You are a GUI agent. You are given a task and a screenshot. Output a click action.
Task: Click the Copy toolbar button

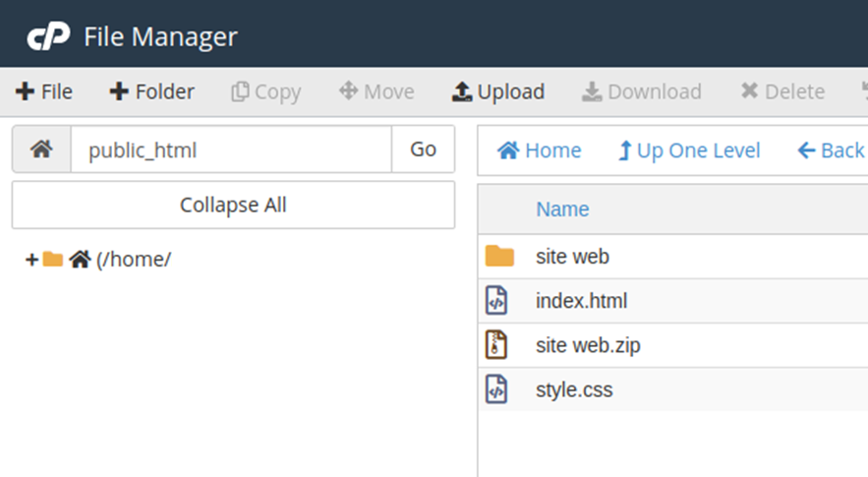[265, 91]
